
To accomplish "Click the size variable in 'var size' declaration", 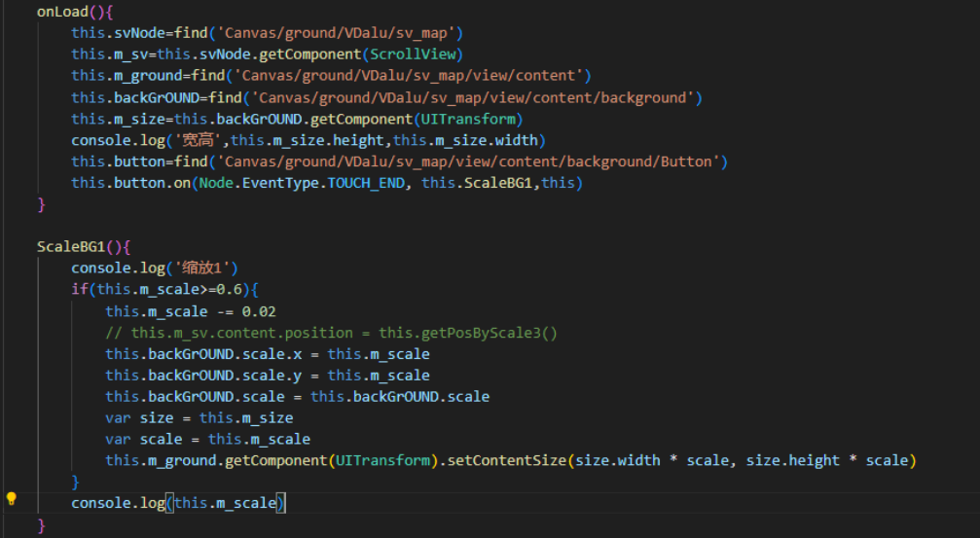I will tap(157, 417).
